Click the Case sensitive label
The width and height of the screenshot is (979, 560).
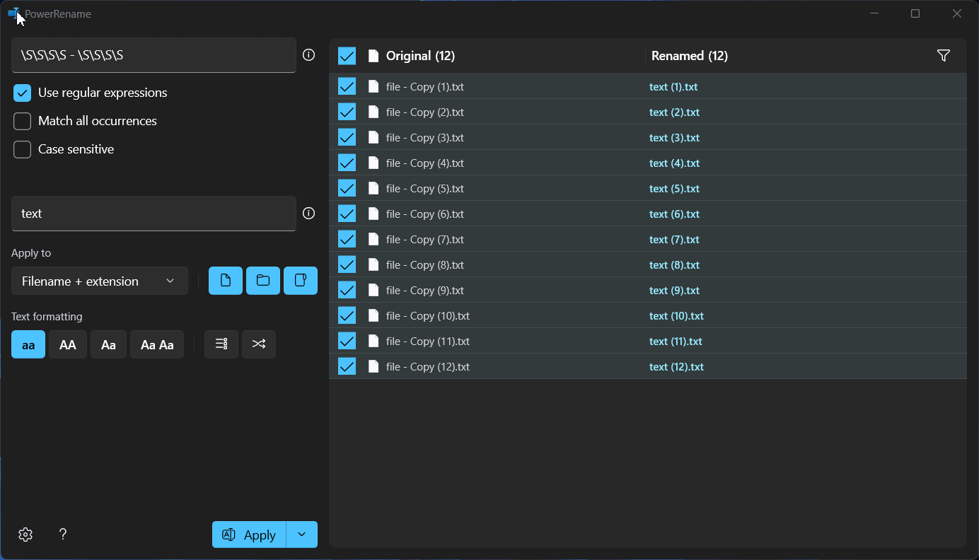(76, 150)
